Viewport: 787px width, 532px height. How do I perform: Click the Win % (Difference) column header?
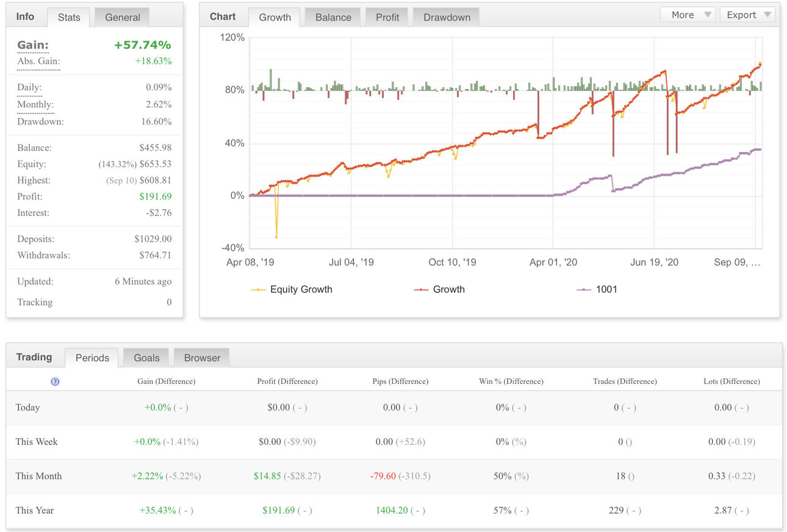[511, 381]
